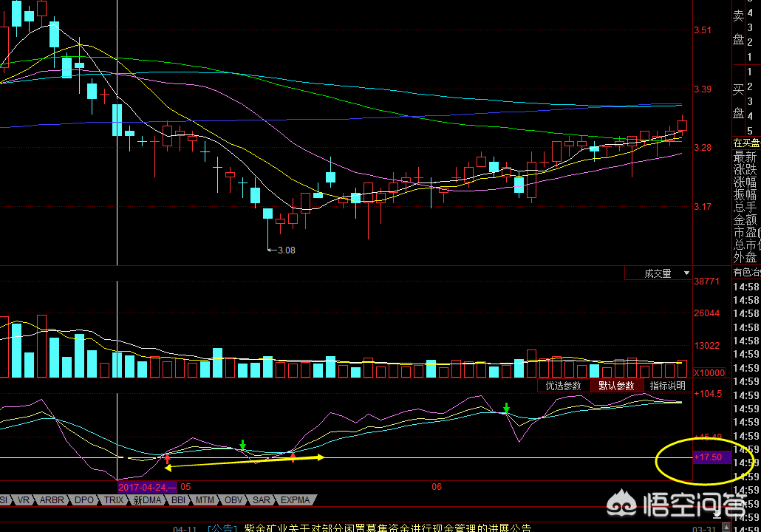The height and width of the screenshot is (532, 761).
Task: Open the SAR indicator tab
Action: pos(262,500)
